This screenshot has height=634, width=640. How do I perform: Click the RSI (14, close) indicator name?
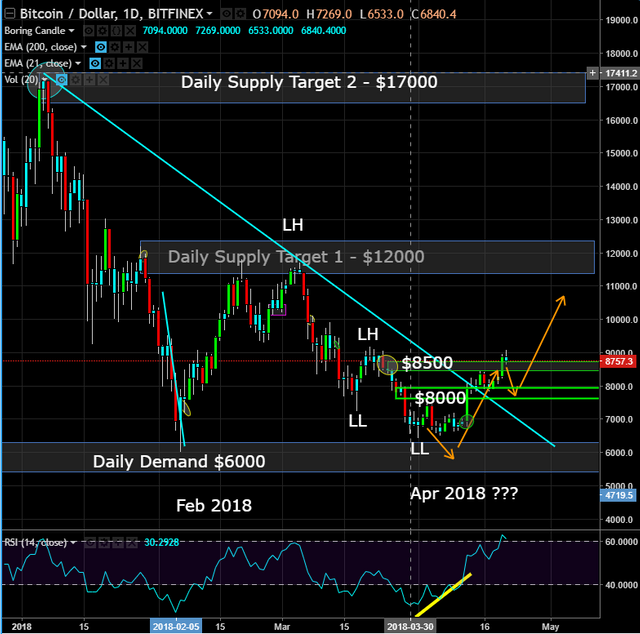point(36,543)
